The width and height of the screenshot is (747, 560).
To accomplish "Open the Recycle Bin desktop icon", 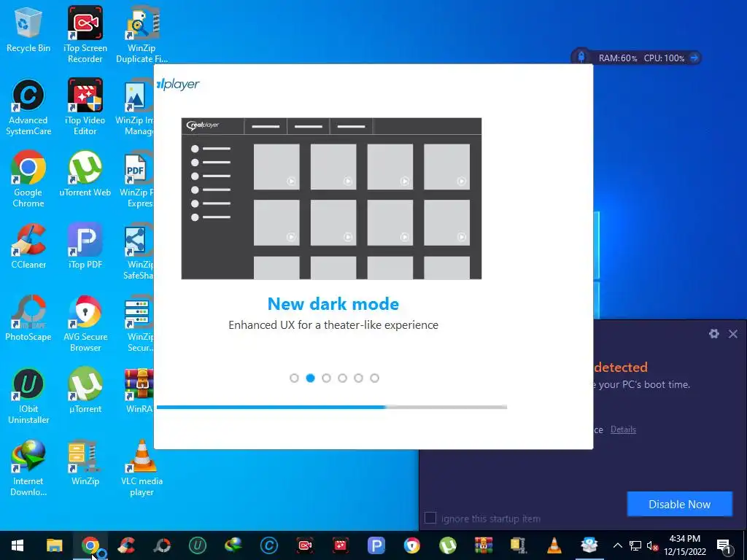I will tap(28, 29).
